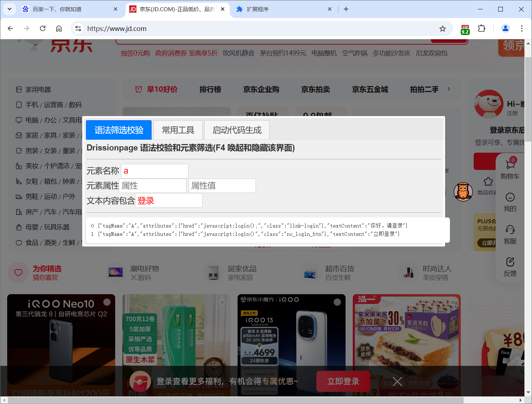Switch to 启动代码生成 tab
Image resolution: width=532 pixels, height=404 pixels.
point(237,130)
